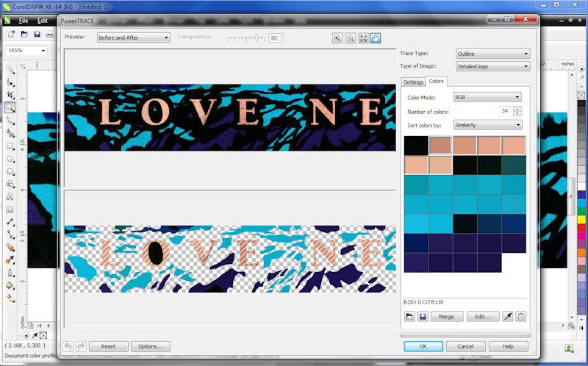Open the Preview mode dropdown

click(x=134, y=37)
